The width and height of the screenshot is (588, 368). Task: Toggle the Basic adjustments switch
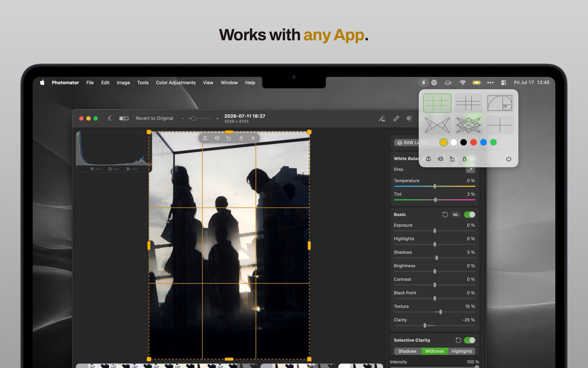(x=469, y=214)
